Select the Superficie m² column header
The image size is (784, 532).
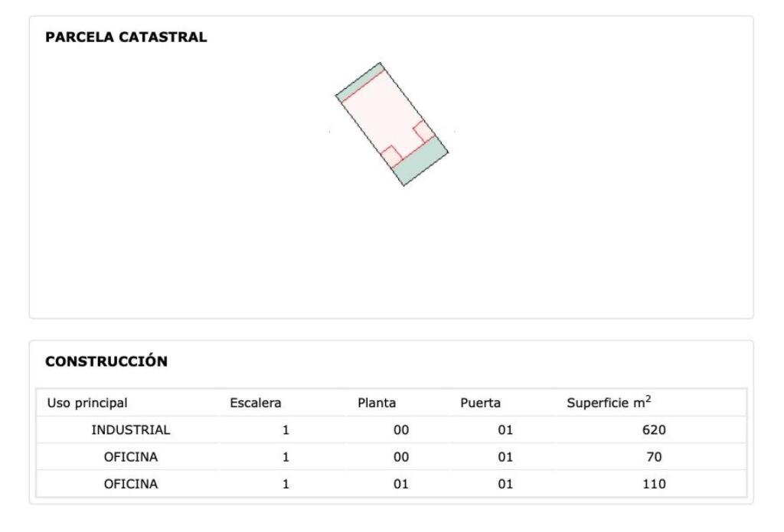point(609,402)
